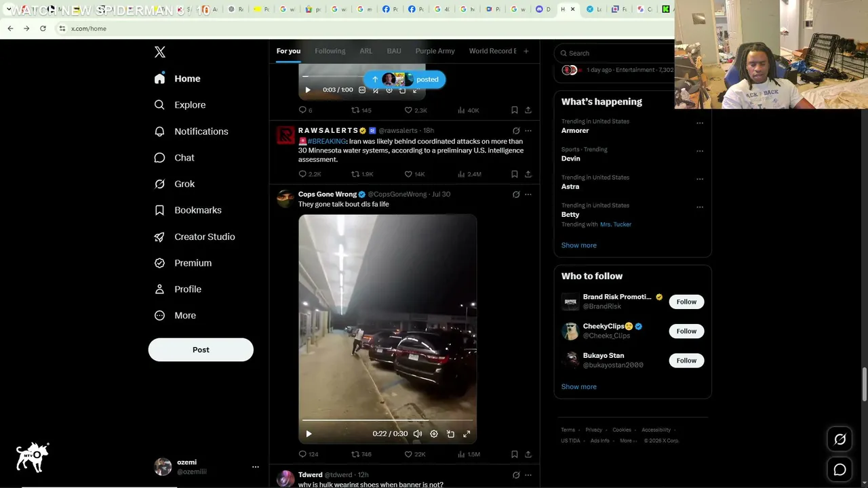Viewport: 868px width, 488px height.
Task: Seek the Cops Gone Wrong video progress bar
Action: tap(388, 421)
